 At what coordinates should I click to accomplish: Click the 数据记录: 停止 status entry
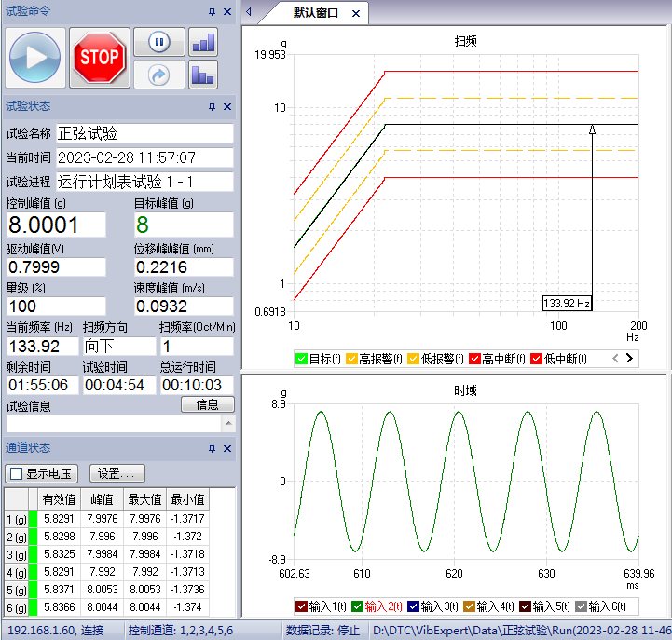pos(322,631)
